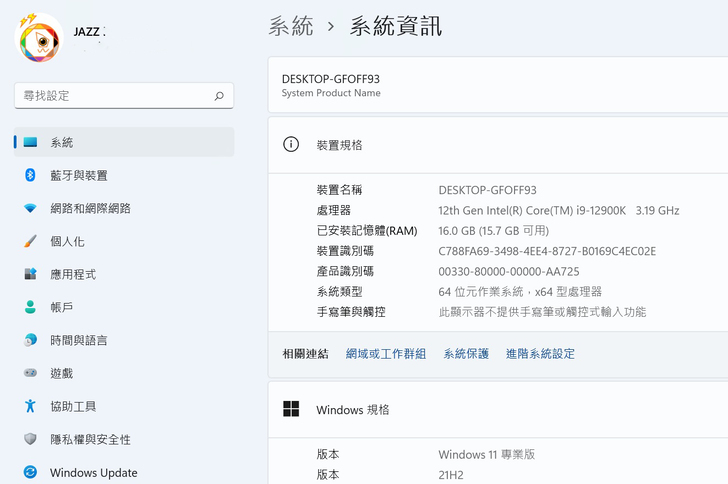Click the Wi-Fi network icon in sidebar
The image size is (728, 484).
30,209
